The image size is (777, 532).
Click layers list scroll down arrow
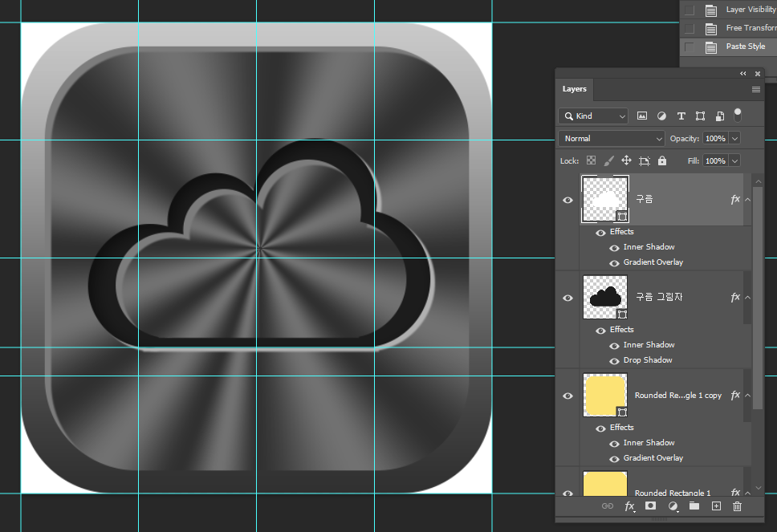(x=758, y=489)
